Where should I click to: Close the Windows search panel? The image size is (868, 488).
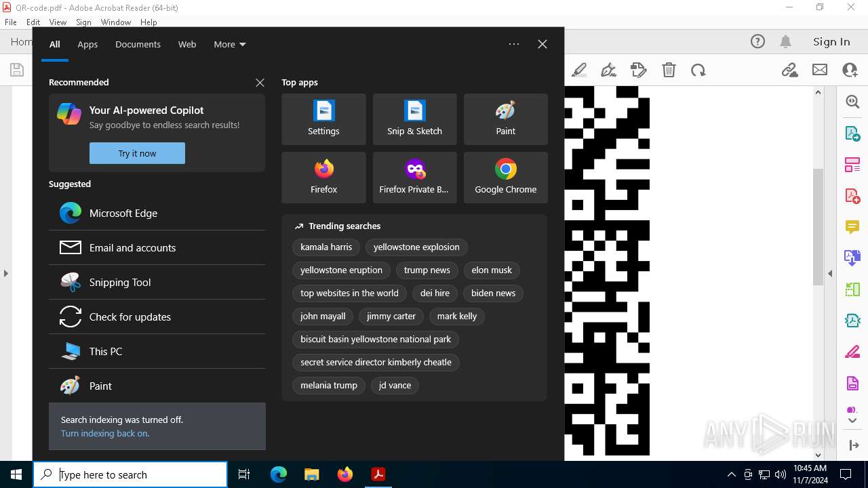pos(542,44)
